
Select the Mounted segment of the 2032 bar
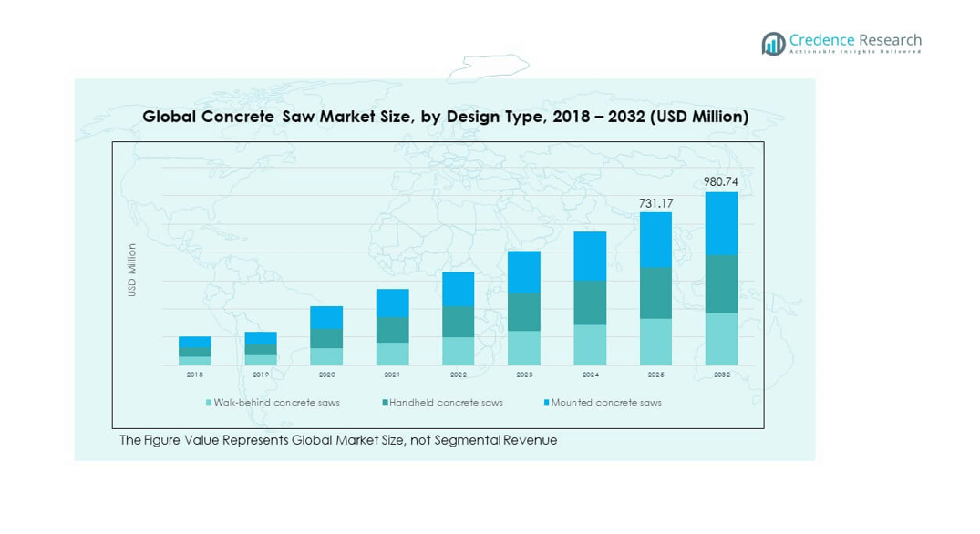(721, 223)
